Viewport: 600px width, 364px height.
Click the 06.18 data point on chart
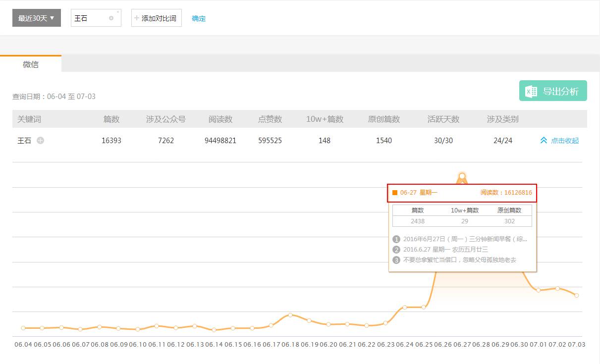coord(290,315)
